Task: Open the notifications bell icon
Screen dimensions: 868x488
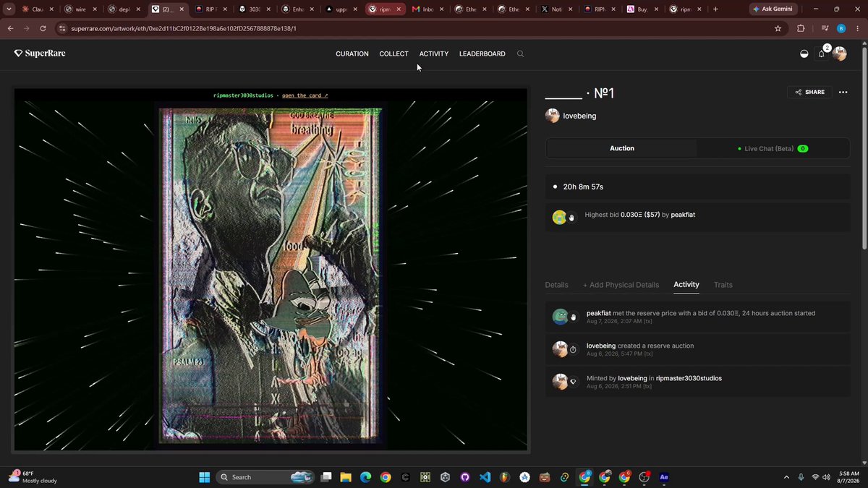Action: pyautogui.click(x=822, y=53)
